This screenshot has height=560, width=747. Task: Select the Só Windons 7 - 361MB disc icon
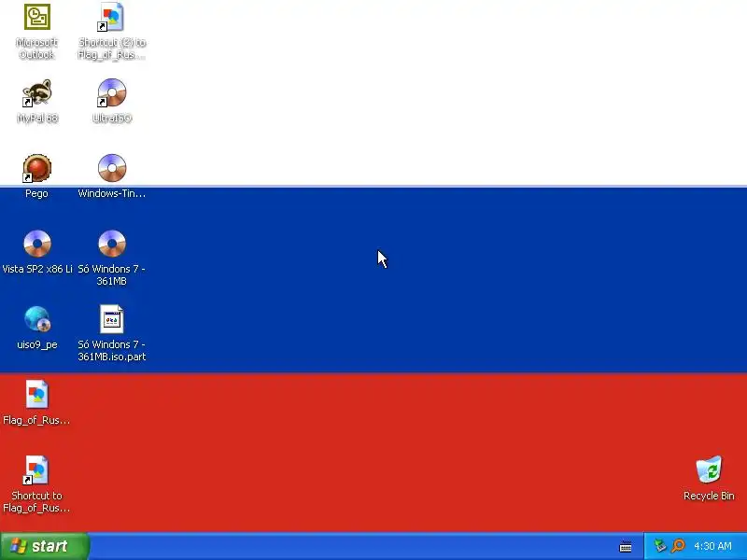pos(112,244)
